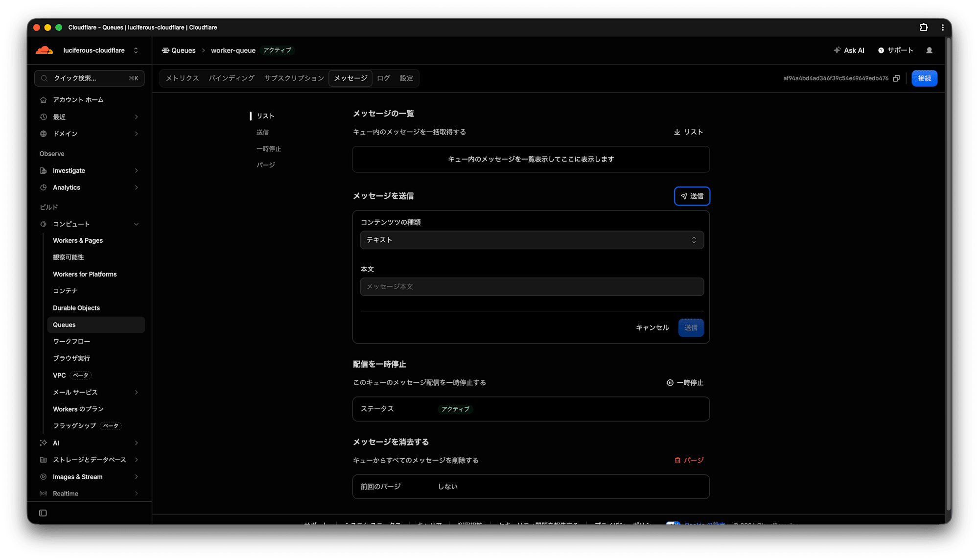Go to the 設定 tab
The image size is (979, 560).
406,78
